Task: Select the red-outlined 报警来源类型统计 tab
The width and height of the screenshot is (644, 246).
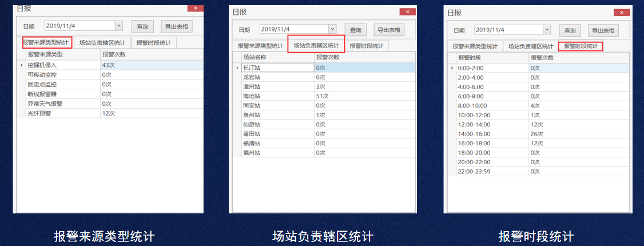Action: 47,42
